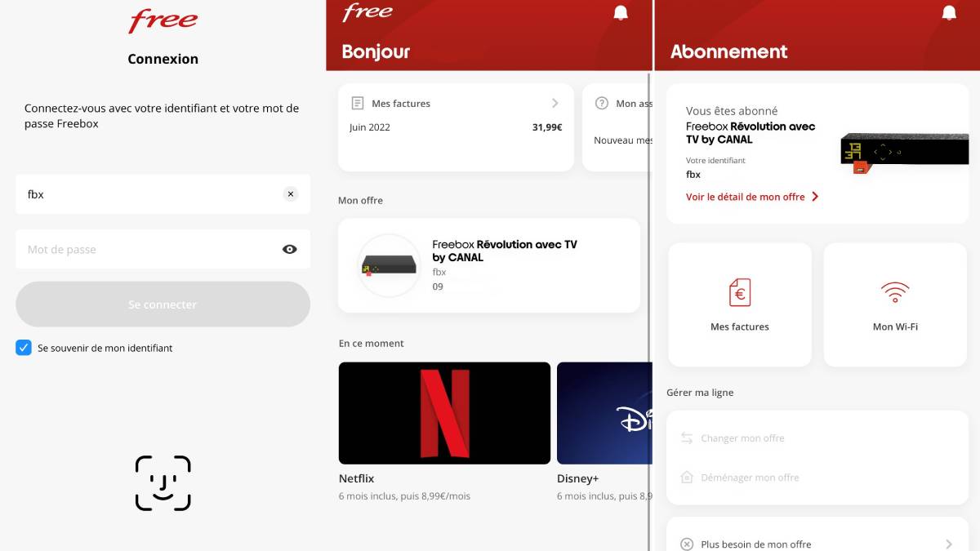Click the Connexion title text
Screen dimensions: 980x551
click(163, 59)
